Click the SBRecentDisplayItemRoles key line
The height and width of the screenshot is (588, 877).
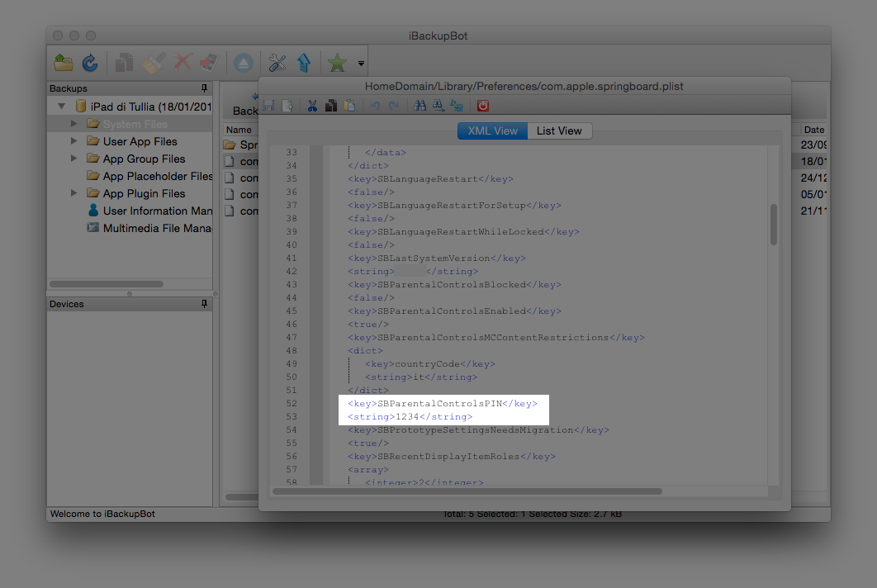coord(452,457)
